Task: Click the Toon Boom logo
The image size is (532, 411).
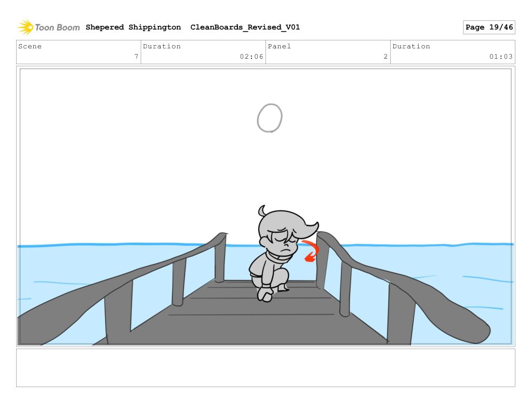Action: [48, 27]
